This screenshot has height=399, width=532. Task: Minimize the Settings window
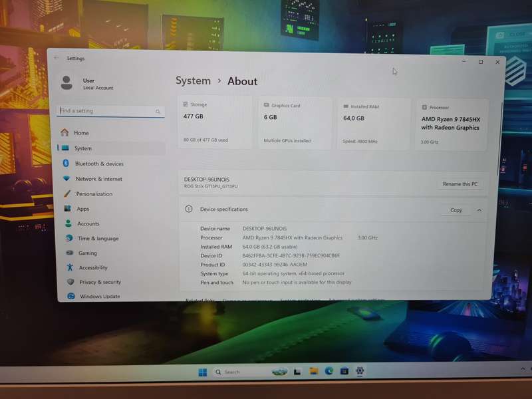point(464,61)
